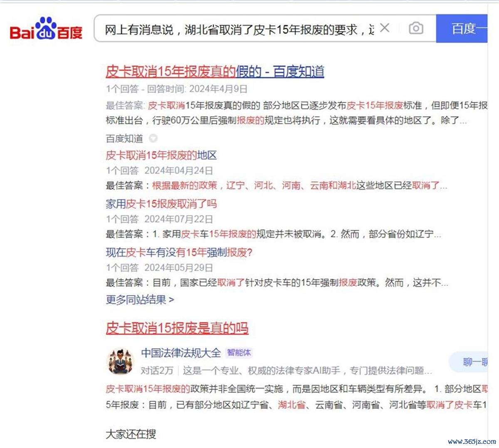
Task: Expand dropdown arrow beside 百度知道 source
Action: click(153, 138)
